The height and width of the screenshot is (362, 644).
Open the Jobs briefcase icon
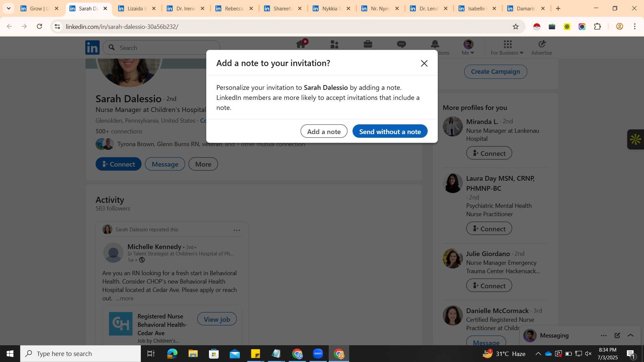click(x=368, y=44)
